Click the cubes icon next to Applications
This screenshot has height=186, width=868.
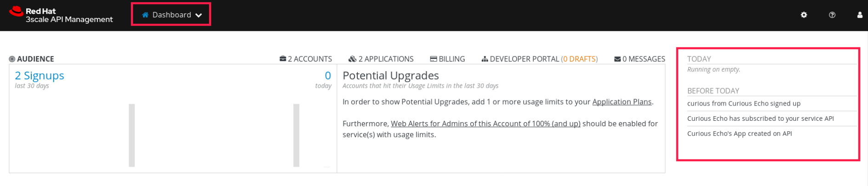coord(353,59)
